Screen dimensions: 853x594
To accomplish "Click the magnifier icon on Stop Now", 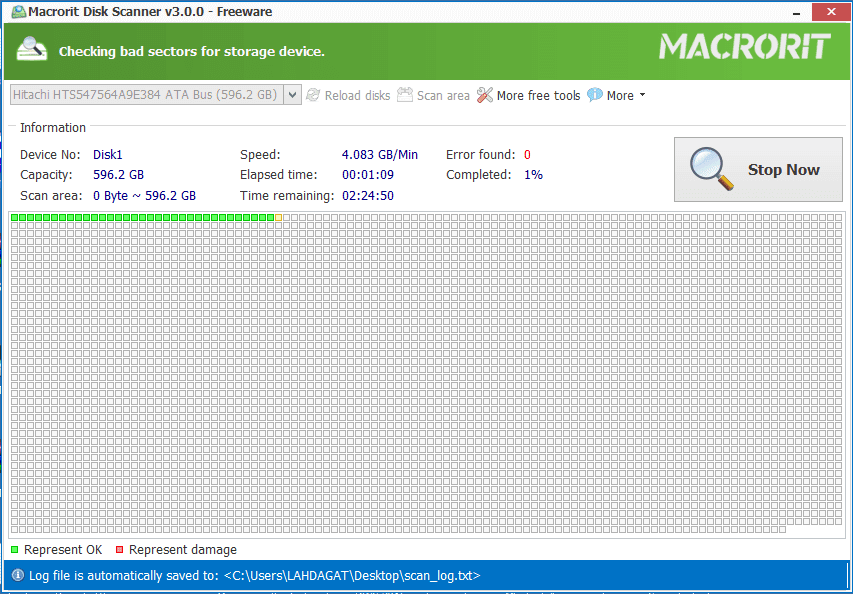I will 711,169.
